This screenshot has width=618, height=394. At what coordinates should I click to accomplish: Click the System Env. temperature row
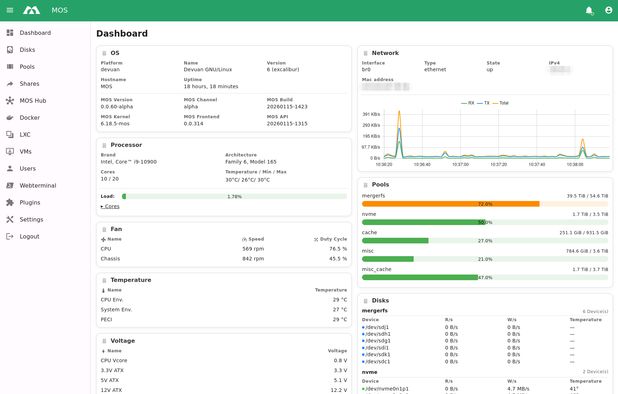pos(224,310)
